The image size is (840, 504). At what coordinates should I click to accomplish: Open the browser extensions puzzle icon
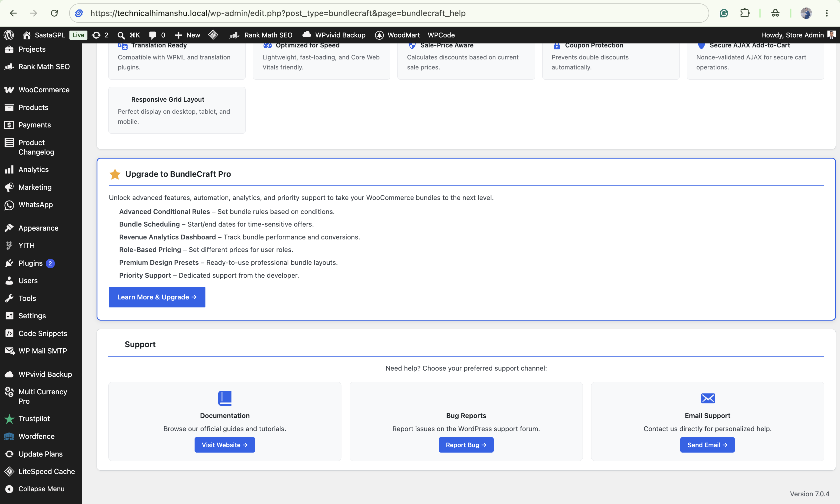(x=745, y=13)
